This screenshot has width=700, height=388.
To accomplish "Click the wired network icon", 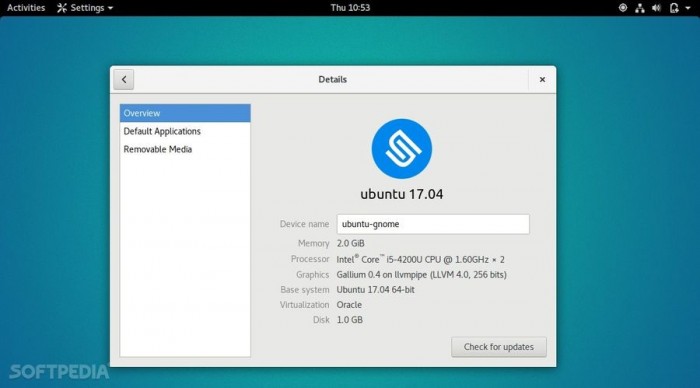I will [640, 8].
